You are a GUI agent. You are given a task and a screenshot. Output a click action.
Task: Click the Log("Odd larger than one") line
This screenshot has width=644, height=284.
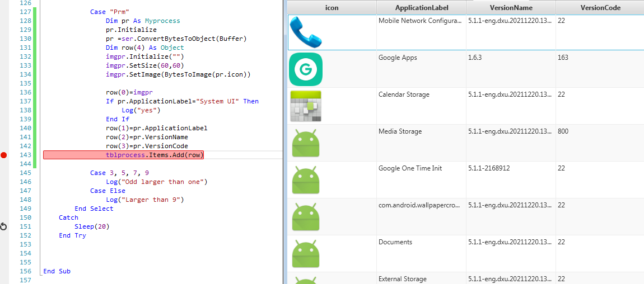coord(156,182)
